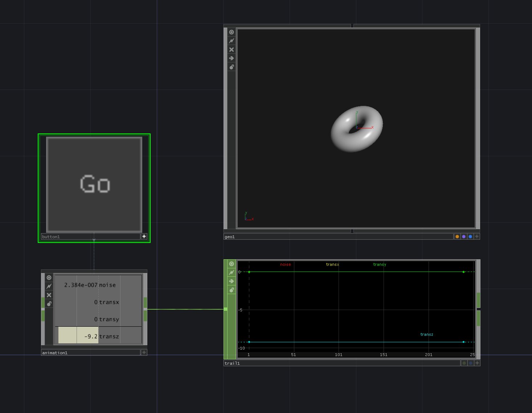The width and height of the screenshot is (532, 413).
Task: Toggle the viewer flag on trail1
Action: (x=232, y=264)
